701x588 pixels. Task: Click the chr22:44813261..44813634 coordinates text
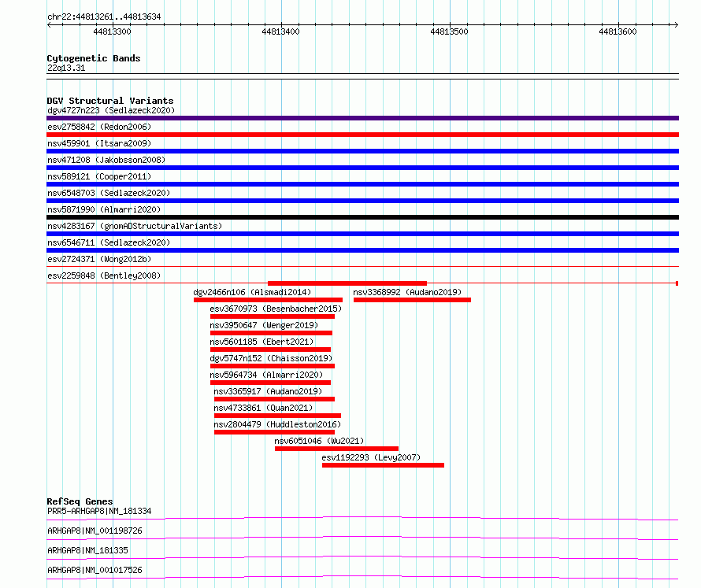tap(104, 17)
